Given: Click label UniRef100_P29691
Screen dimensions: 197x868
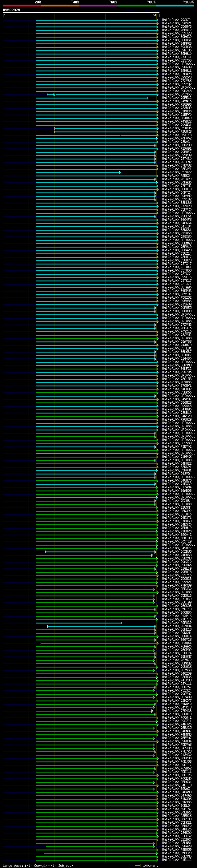Looking at the screenshot, I should click(x=177, y=149).
